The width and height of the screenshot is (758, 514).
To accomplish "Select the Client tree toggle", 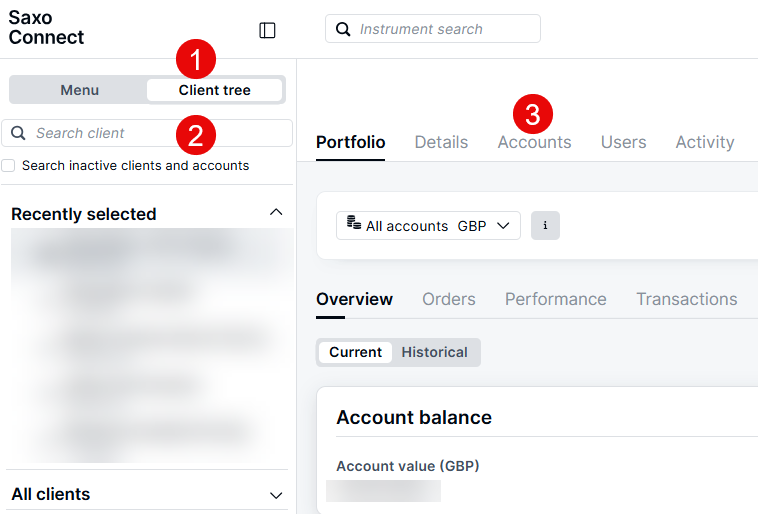I will pos(214,90).
